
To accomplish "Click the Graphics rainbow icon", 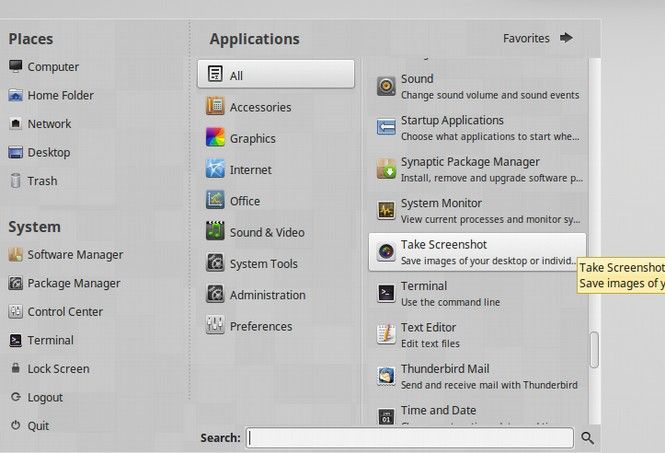I will pos(215,137).
